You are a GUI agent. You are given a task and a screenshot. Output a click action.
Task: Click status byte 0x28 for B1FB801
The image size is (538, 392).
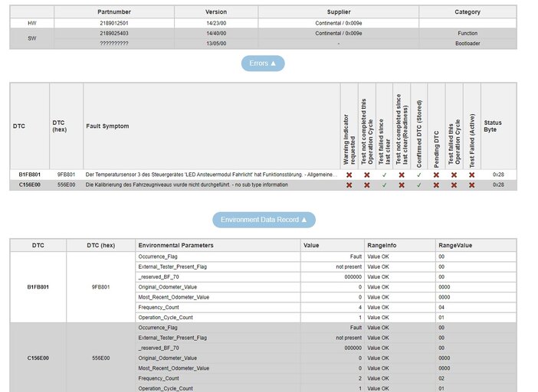[x=498, y=175]
